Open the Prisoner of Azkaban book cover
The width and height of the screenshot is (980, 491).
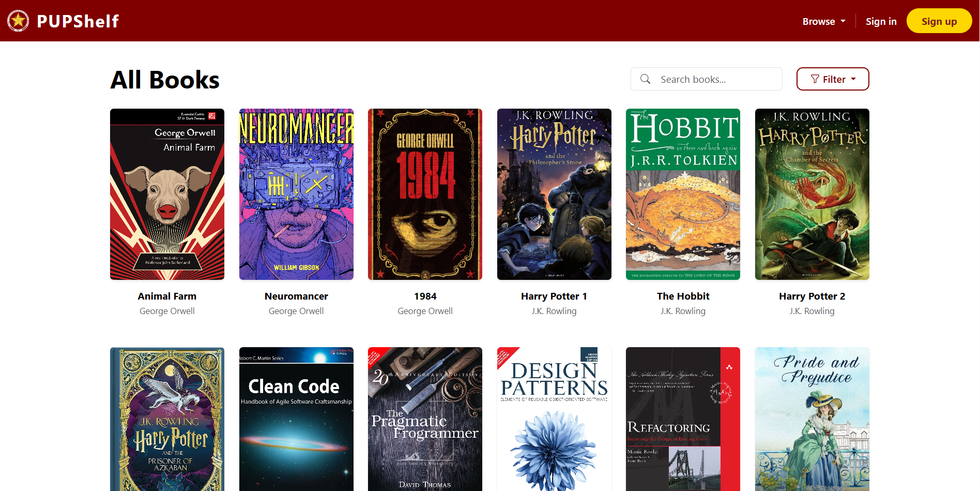point(167,419)
